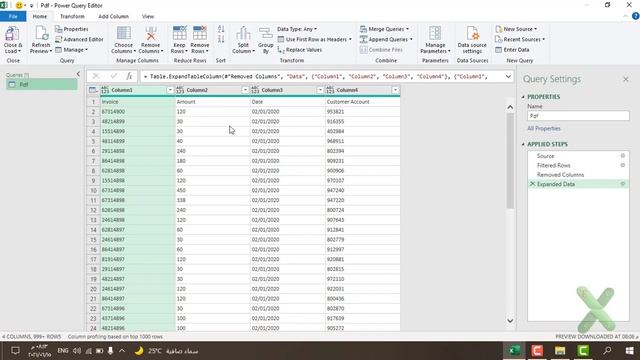The width and height of the screenshot is (640, 360).
Task: Click the table scrollbar up arrow
Action: point(510,107)
